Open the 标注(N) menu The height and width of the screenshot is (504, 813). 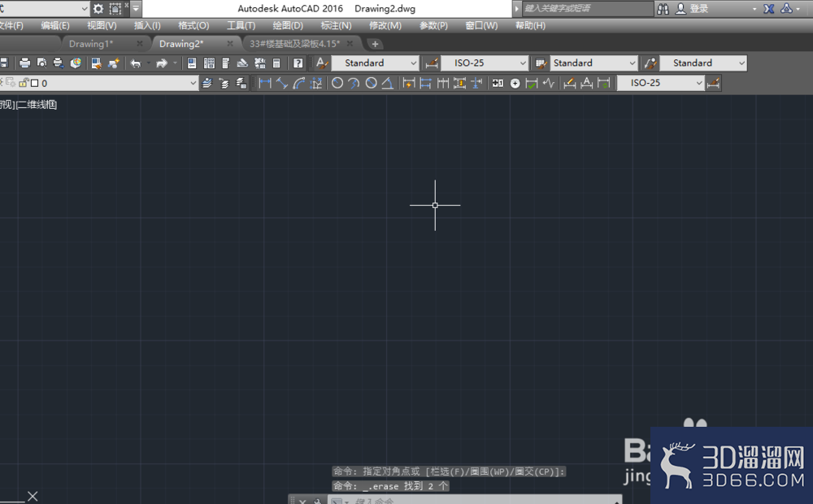point(336,25)
